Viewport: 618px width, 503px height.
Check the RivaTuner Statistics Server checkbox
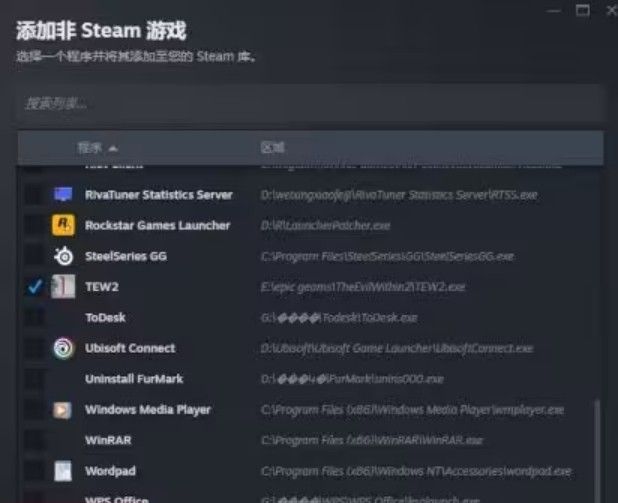(x=35, y=195)
